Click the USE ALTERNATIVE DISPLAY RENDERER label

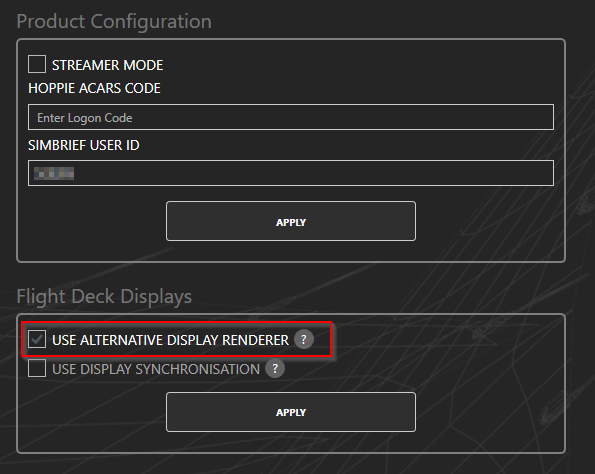[170, 340]
